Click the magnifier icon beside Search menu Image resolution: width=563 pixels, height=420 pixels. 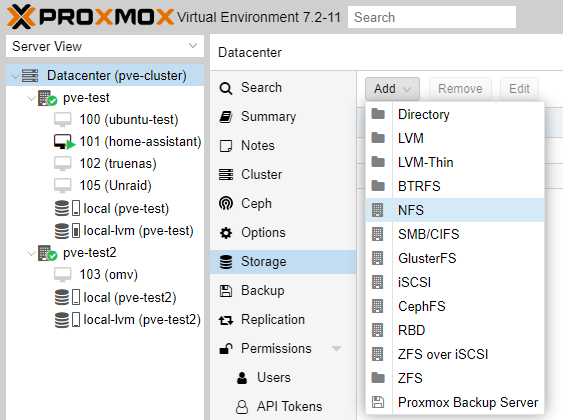(x=226, y=88)
